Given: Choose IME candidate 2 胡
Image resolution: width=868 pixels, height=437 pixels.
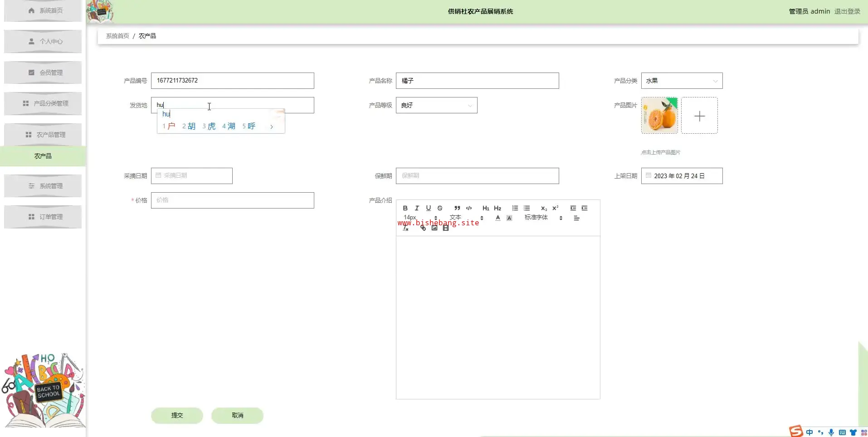Looking at the screenshot, I should coord(189,126).
